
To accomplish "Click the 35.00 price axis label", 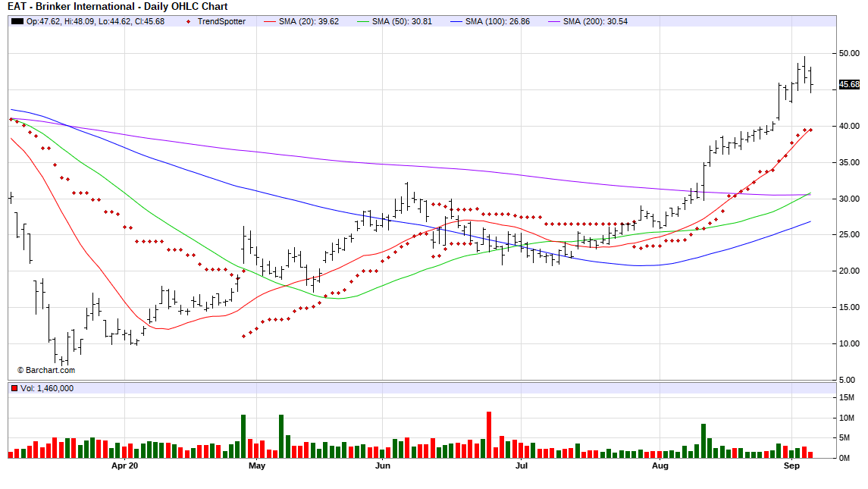I will (x=849, y=163).
